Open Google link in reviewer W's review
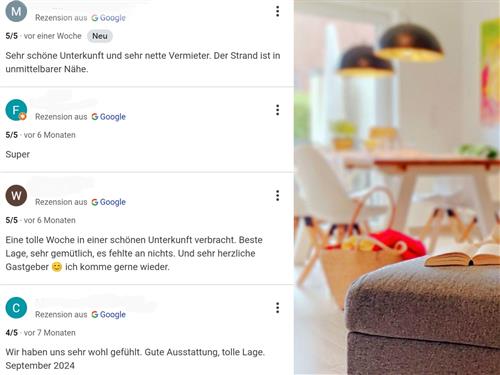The image size is (500, 375). point(109,202)
